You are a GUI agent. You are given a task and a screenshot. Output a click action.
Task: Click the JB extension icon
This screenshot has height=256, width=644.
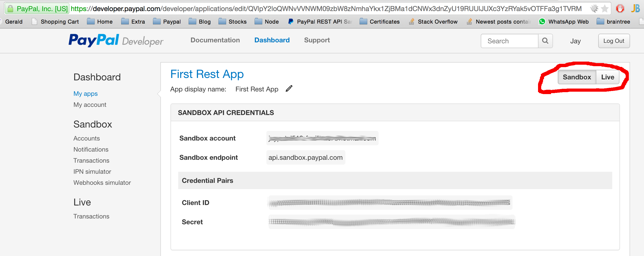pyautogui.click(x=635, y=9)
